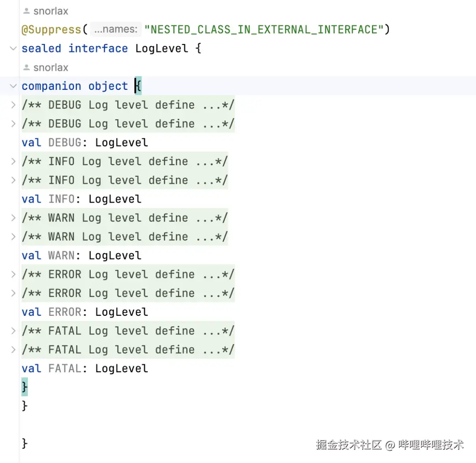
Task: Click the ...names: parameter hint
Action: pos(115,30)
